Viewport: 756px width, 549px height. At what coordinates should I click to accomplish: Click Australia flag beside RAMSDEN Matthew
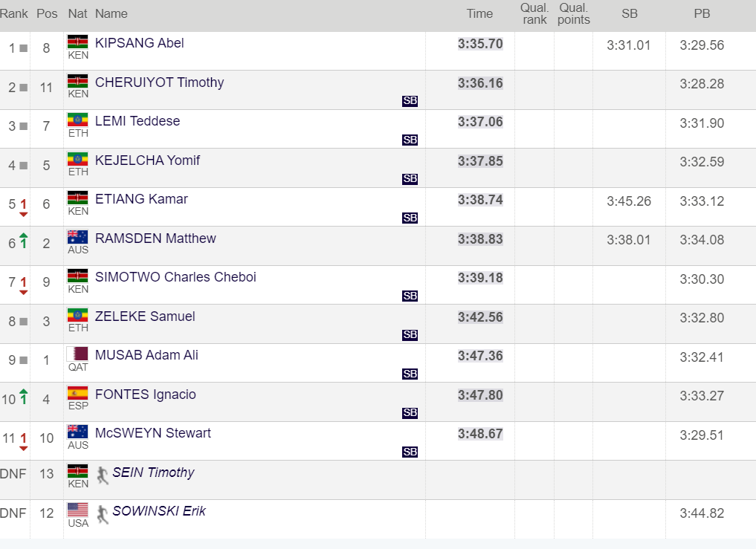coord(77,237)
